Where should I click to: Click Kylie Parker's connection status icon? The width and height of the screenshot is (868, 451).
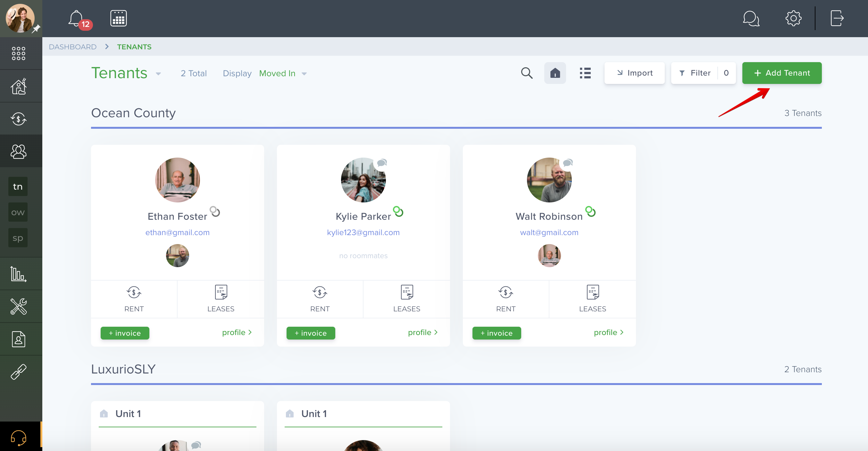(x=398, y=211)
